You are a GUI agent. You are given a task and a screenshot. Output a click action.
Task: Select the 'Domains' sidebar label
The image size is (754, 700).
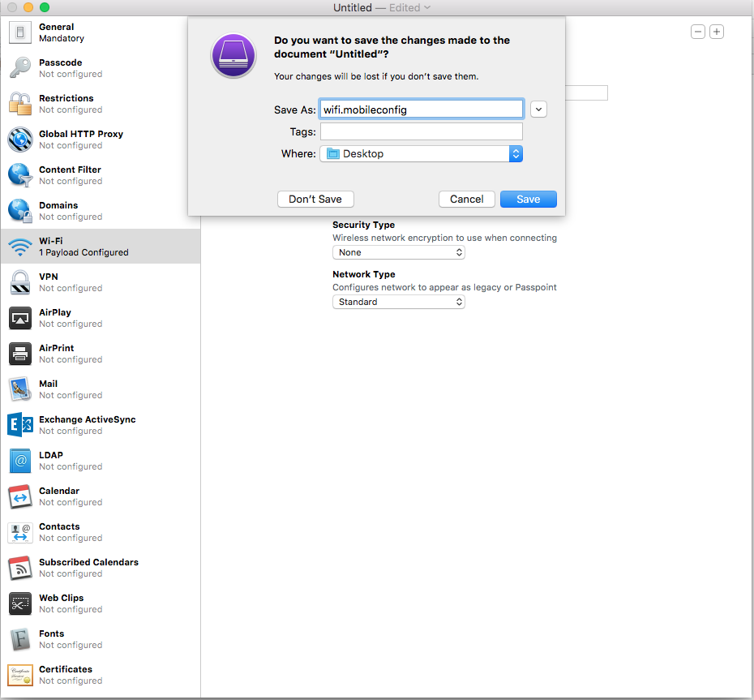[x=58, y=205]
